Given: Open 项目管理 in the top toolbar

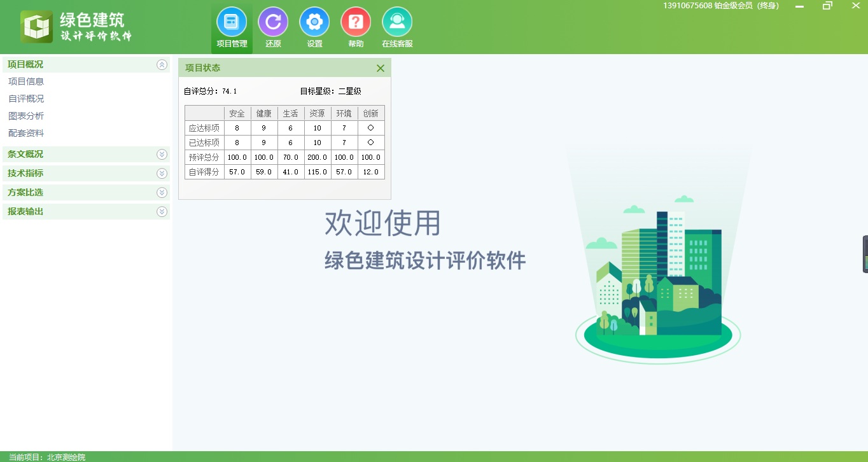Looking at the screenshot, I should 232,28.
